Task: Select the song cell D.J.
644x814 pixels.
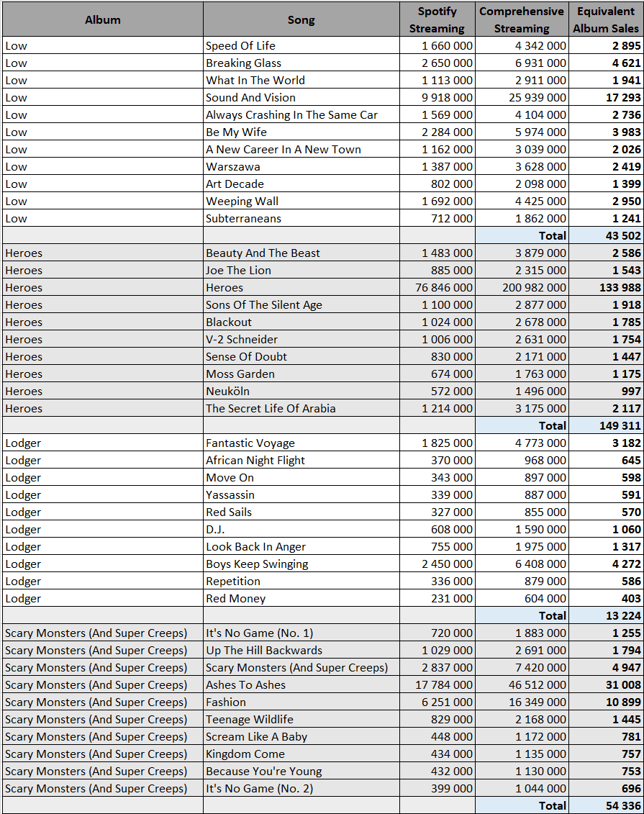Action: point(301,529)
